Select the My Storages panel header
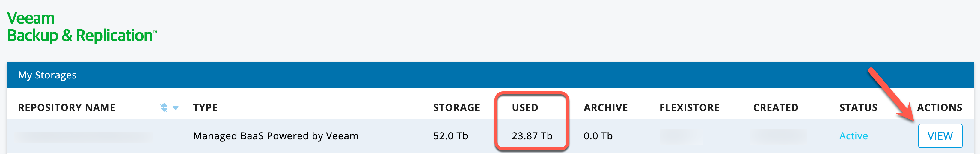980x154 pixels. pyautogui.click(x=490, y=75)
